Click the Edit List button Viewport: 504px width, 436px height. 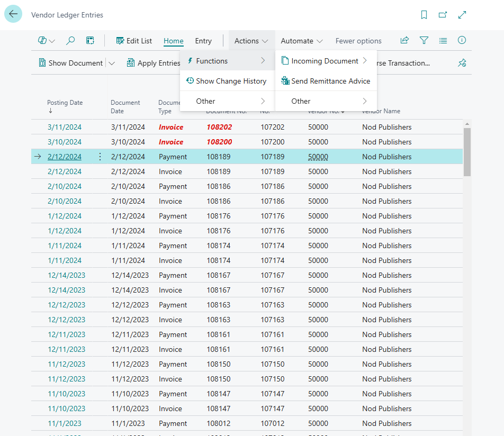click(134, 41)
